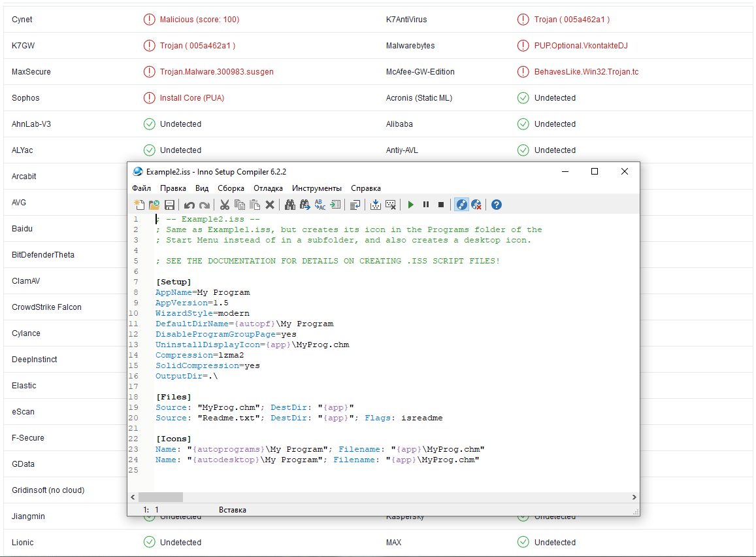The height and width of the screenshot is (557, 756).
Task: Open the Справка menu
Action: pyautogui.click(x=366, y=188)
